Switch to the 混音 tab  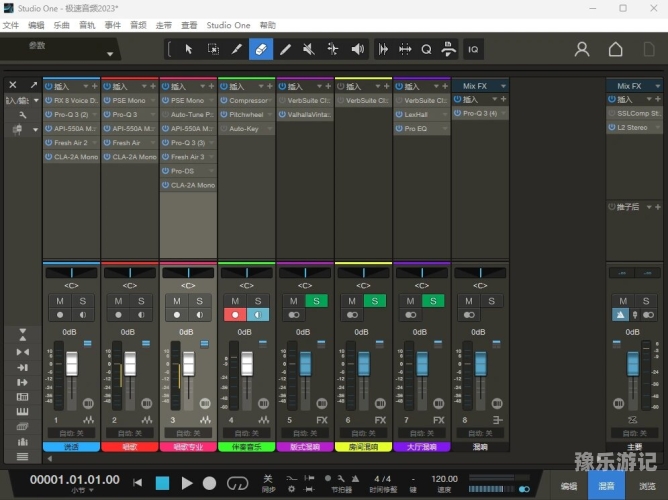[607, 486]
